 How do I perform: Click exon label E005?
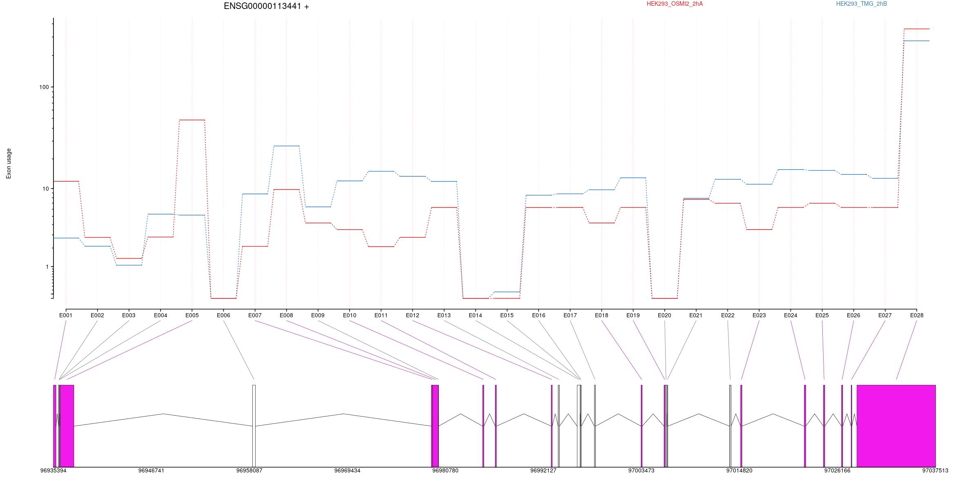192,315
